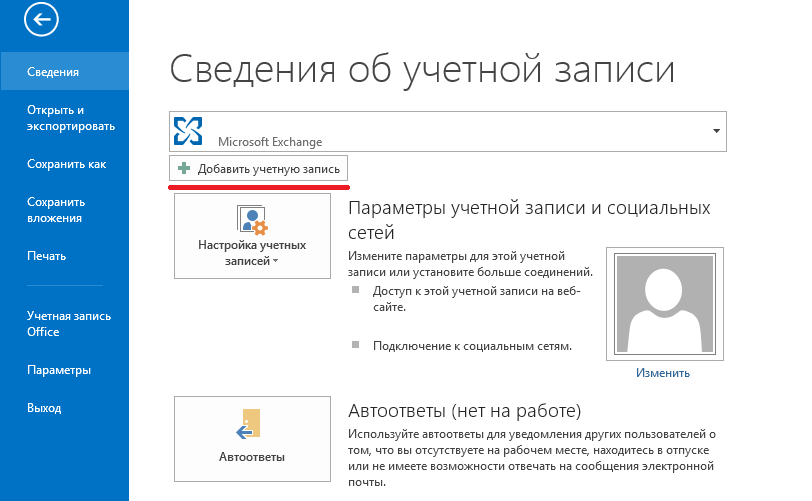
Task: Open Учетная запись Office
Action: tap(68, 323)
